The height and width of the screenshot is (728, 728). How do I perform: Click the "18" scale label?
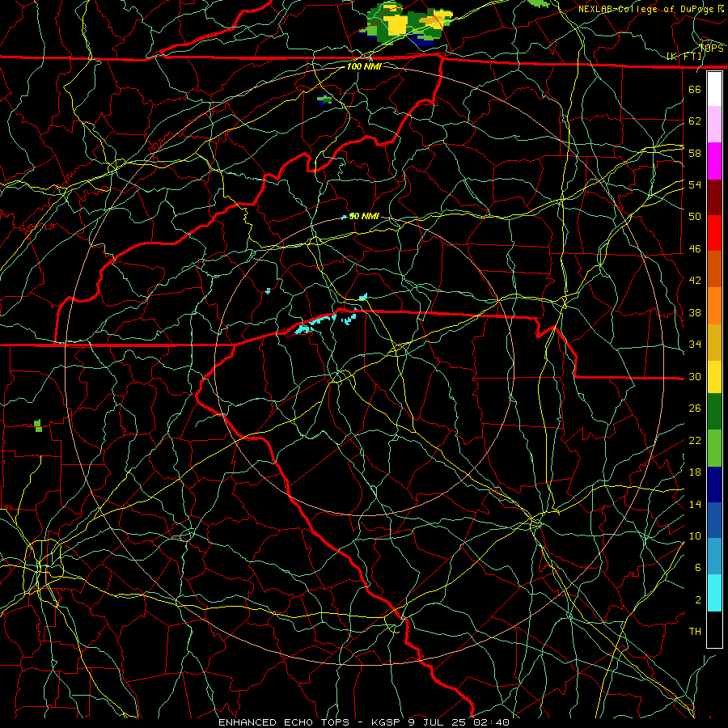[x=695, y=472]
